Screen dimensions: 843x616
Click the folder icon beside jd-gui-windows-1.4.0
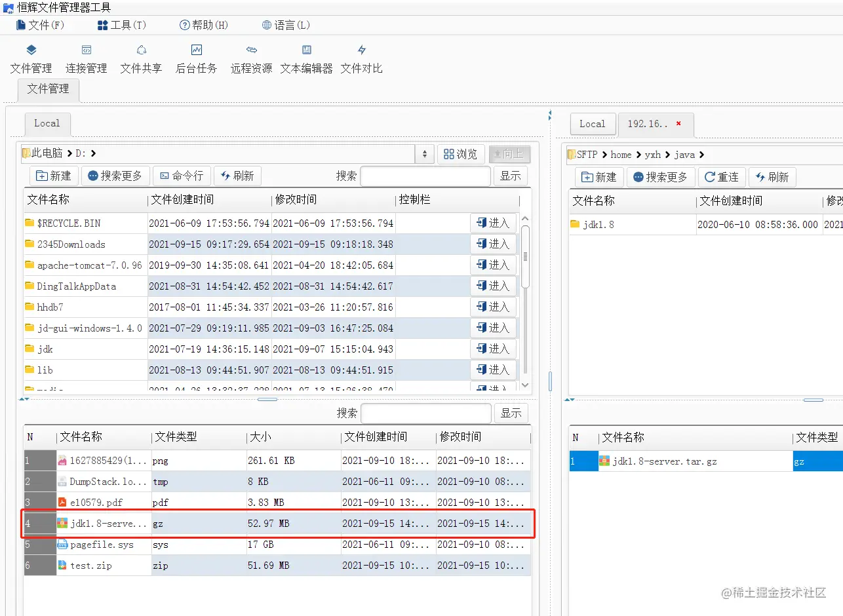(29, 328)
